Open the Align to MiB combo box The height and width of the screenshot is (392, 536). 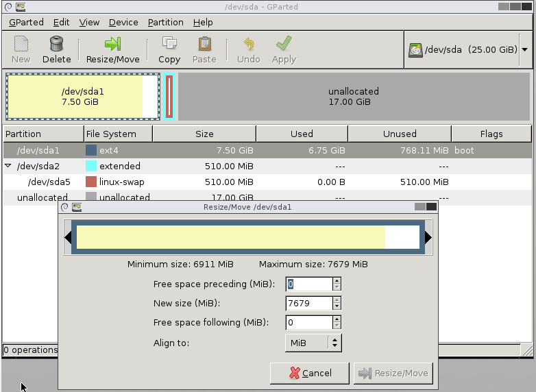pos(313,343)
